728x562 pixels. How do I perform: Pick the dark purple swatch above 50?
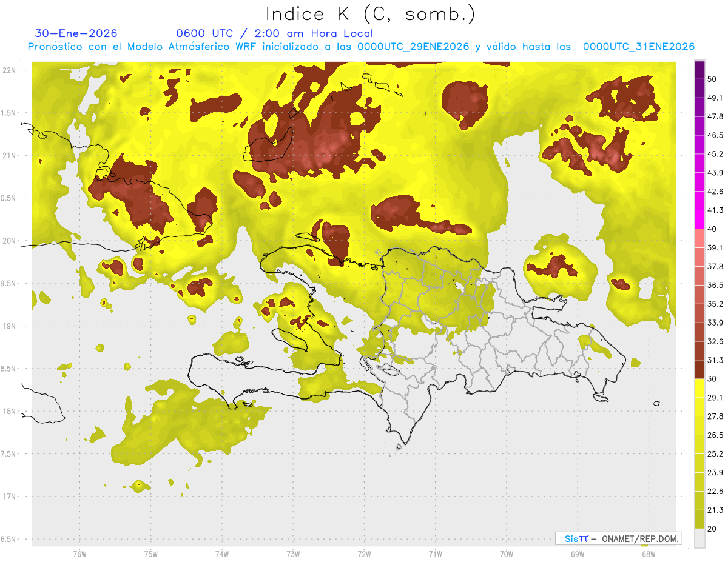click(699, 70)
